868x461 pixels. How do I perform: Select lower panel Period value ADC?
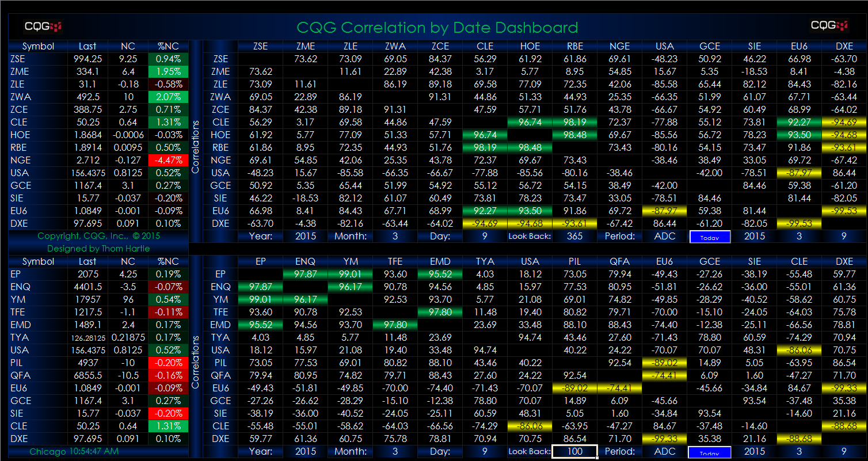[664, 451]
